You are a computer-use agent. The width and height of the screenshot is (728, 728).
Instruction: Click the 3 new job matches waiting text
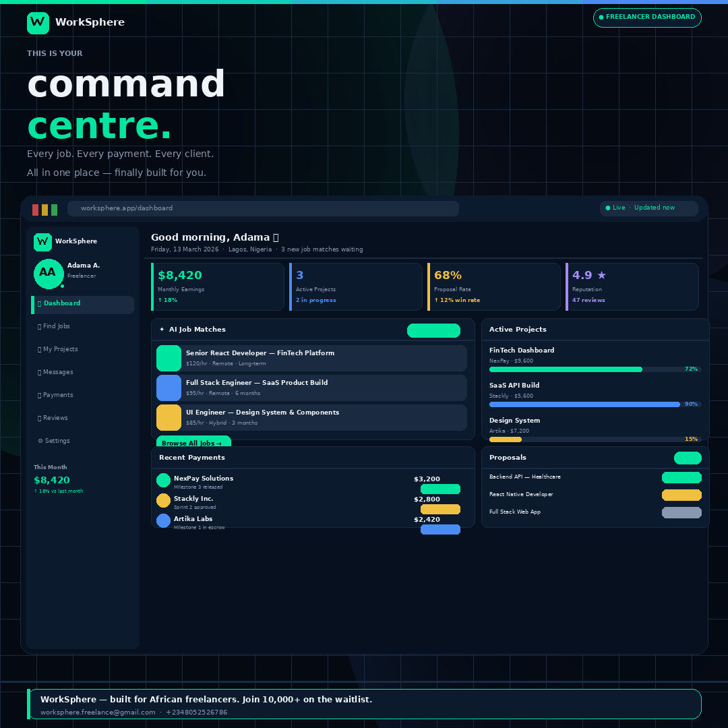322,249
